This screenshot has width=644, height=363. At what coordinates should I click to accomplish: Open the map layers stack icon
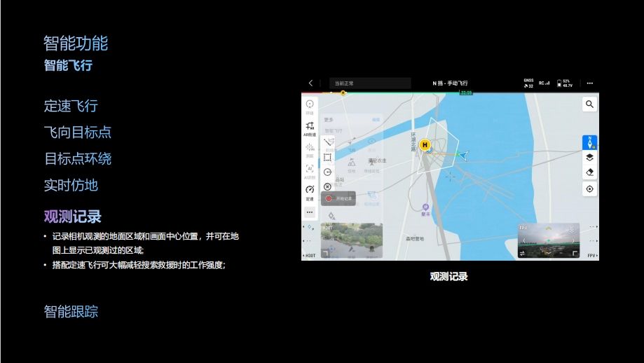click(589, 157)
